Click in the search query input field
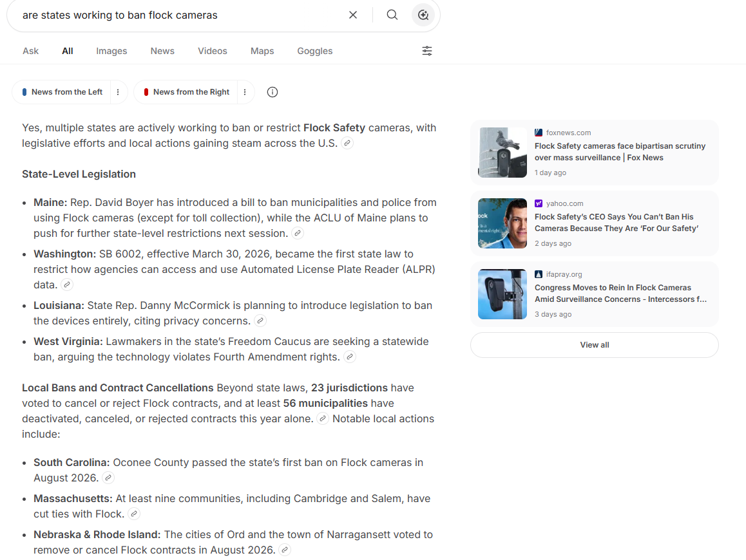The height and width of the screenshot is (560, 746). 181,15
